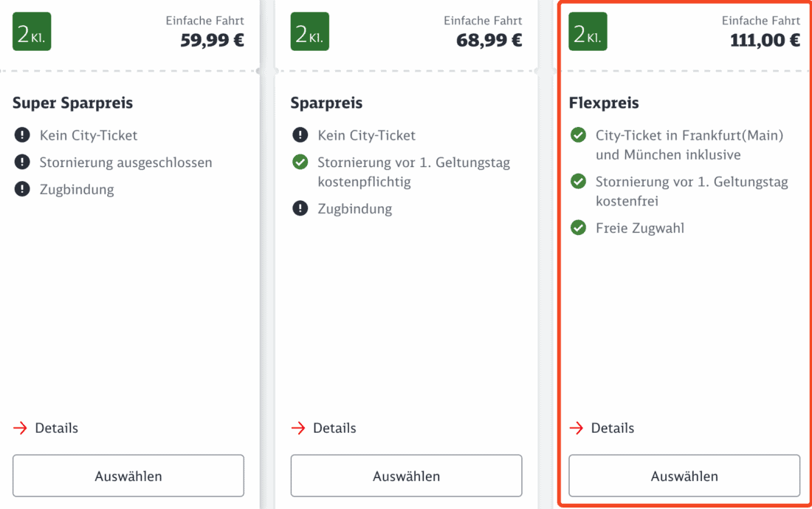This screenshot has height=509, width=812.
Task: Click the 2. Klasse badge on Flexpreis card
Action: point(588,33)
